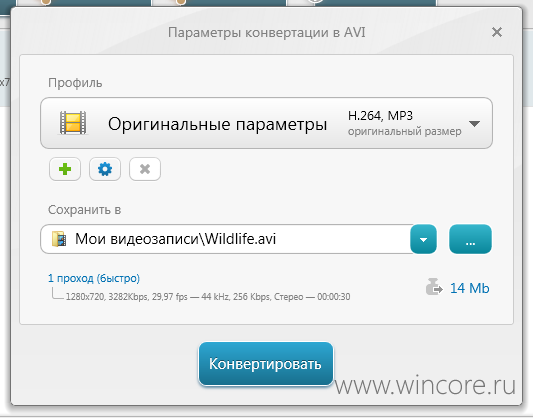Browse for output folder with the ... button
This screenshot has height=418, width=533.
point(470,239)
